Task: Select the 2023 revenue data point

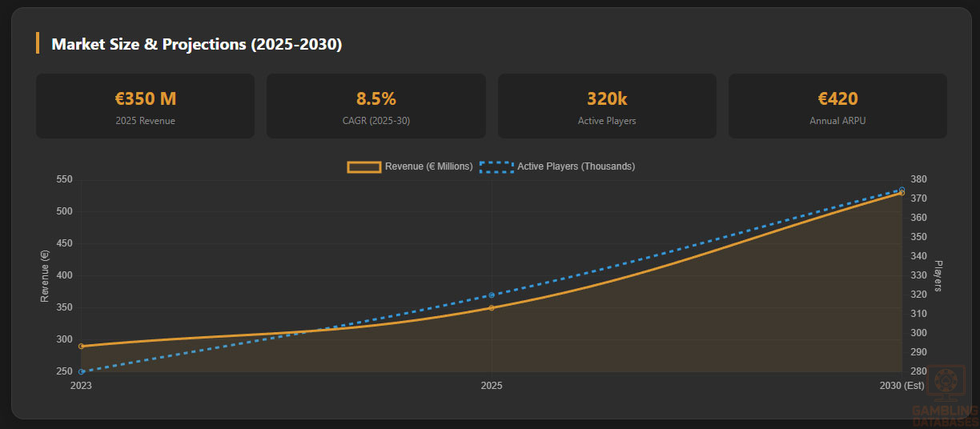Action: tap(81, 347)
